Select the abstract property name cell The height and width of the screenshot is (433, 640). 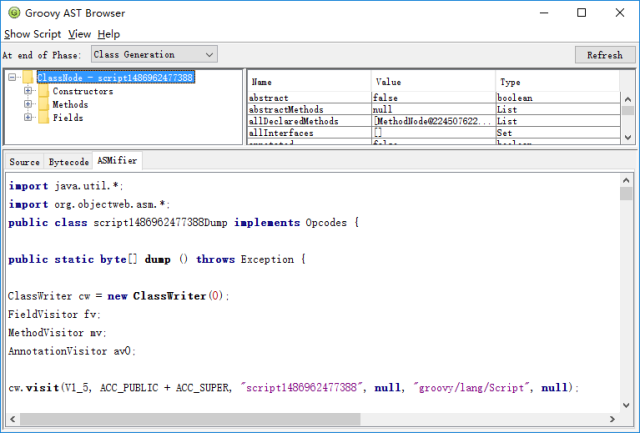pyautogui.click(x=309, y=98)
